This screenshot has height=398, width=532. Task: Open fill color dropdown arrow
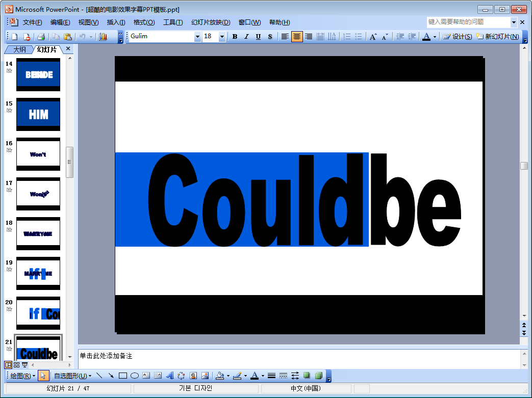228,376
